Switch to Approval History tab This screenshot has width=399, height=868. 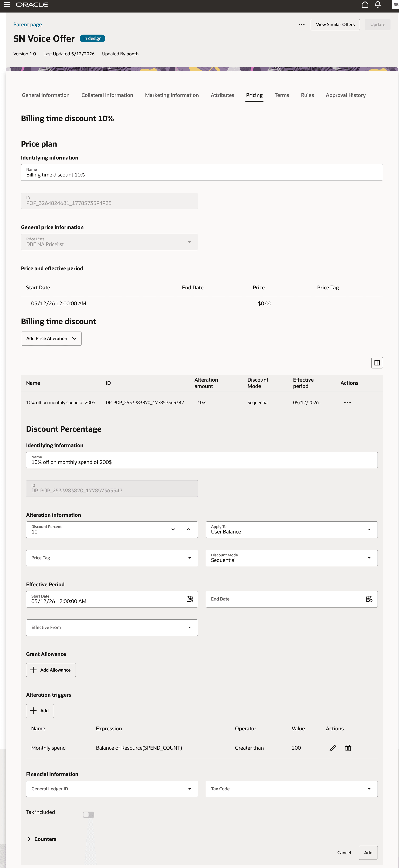[x=345, y=95]
